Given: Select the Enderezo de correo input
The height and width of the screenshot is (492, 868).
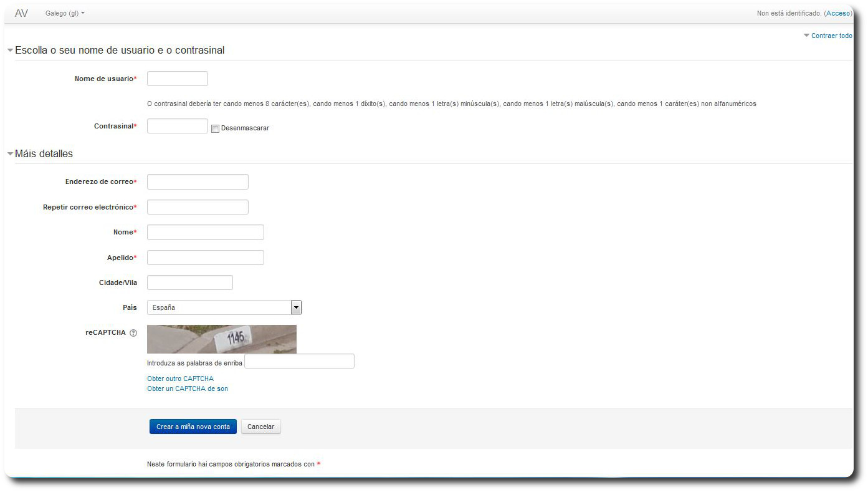Looking at the screenshot, I should pos(198,181).
